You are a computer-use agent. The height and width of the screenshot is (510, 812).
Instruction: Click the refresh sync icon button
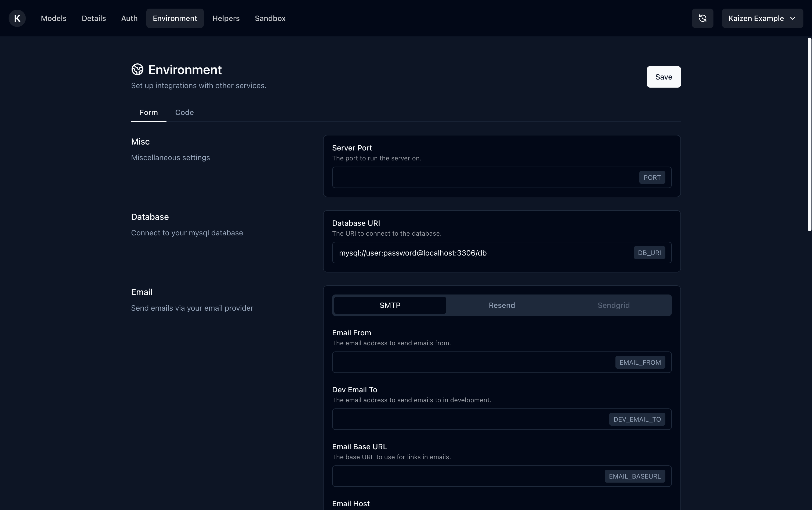coord(702,18)
